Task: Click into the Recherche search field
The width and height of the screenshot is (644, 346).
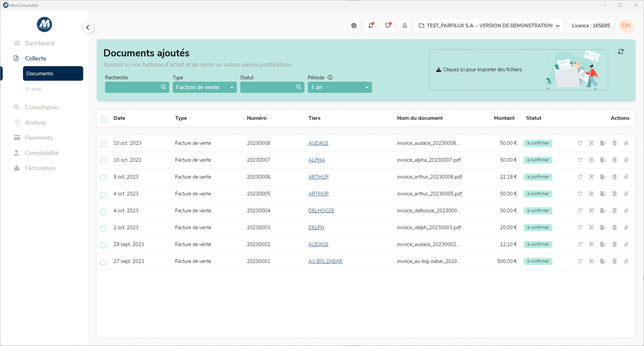Action: [x=133, y=87]
